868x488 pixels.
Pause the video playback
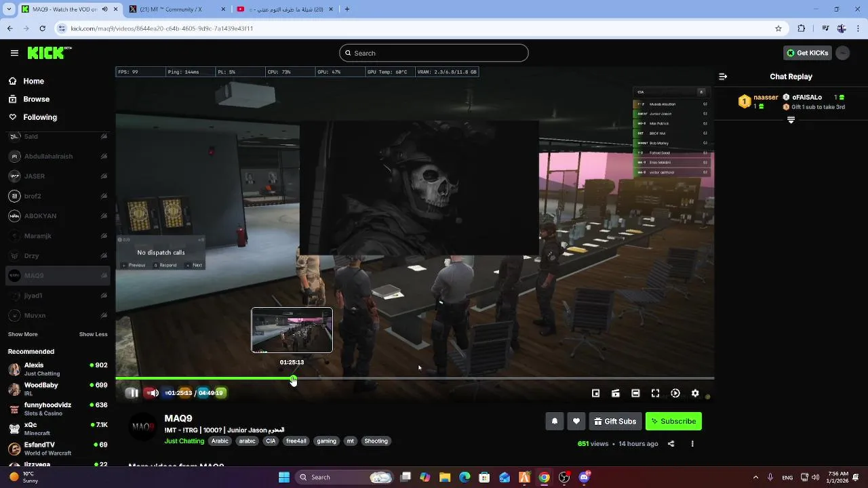(x=134, y=393)
